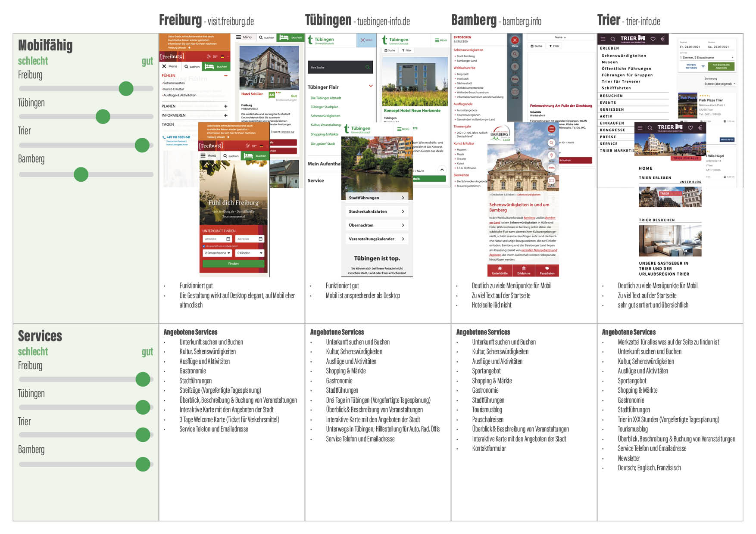
Task: Collapse the 'Tübinger Flair' menu chevron
Action: 371,86
